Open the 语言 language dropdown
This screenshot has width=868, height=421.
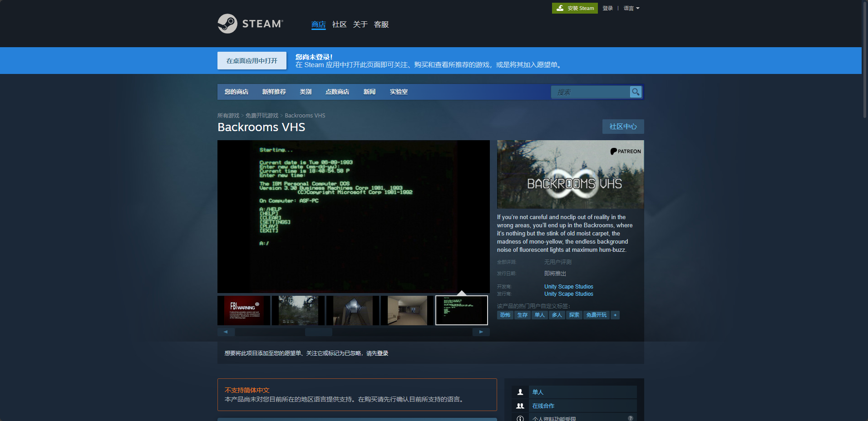tap(631, 8)
